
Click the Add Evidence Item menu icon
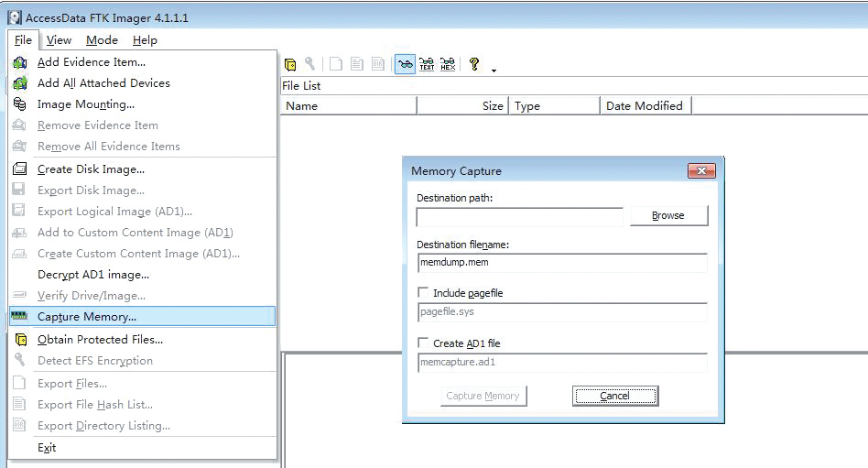(20, 62)
